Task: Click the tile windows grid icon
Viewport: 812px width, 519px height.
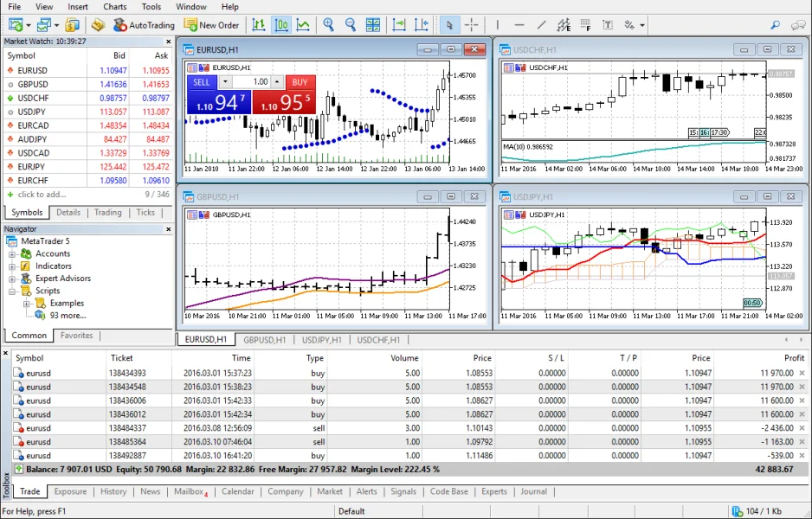Action: click(x=372, y=25)
